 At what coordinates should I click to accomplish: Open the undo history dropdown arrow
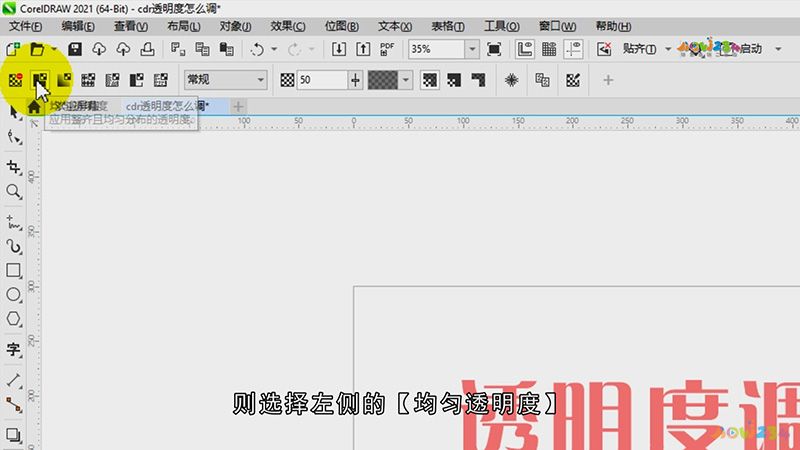274,49
